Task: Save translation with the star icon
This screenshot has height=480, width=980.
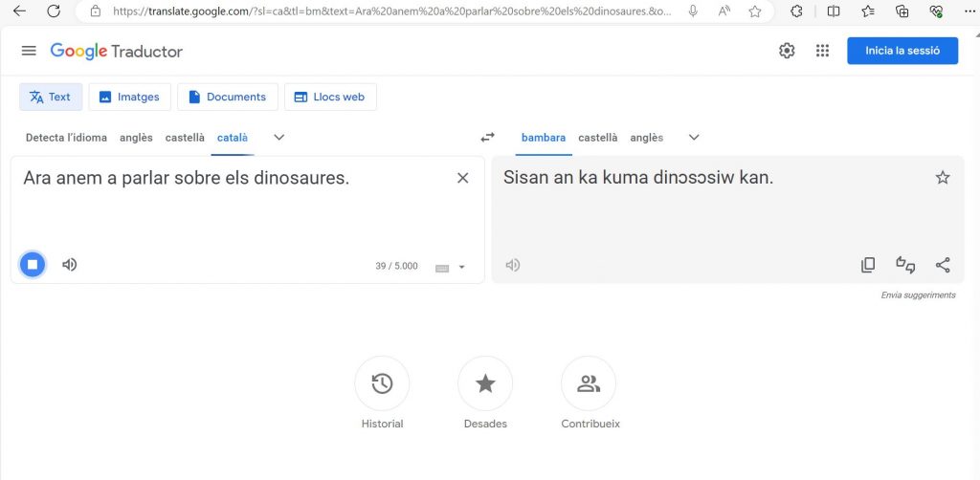Action: point(943,178)
